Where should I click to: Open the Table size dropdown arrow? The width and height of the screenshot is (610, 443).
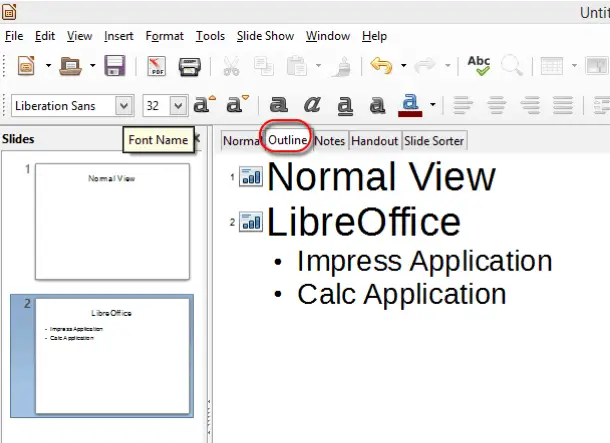click(x=574, y=65)
